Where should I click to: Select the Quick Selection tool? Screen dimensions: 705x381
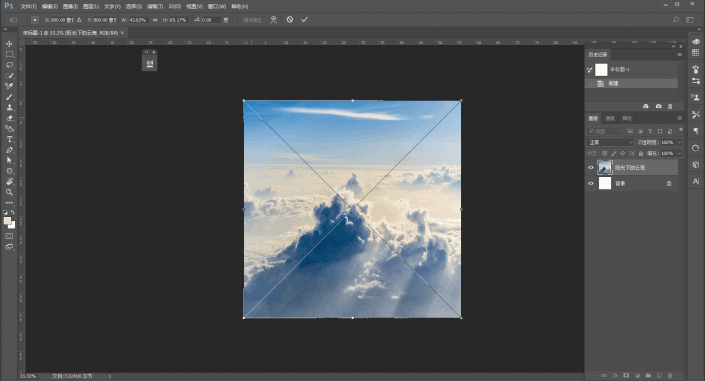tap(9, 76)
